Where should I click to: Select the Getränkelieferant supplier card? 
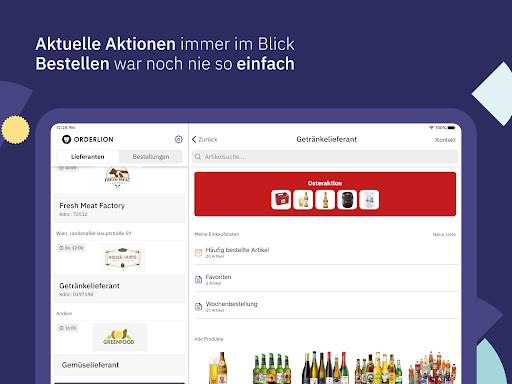pos(120,272)
